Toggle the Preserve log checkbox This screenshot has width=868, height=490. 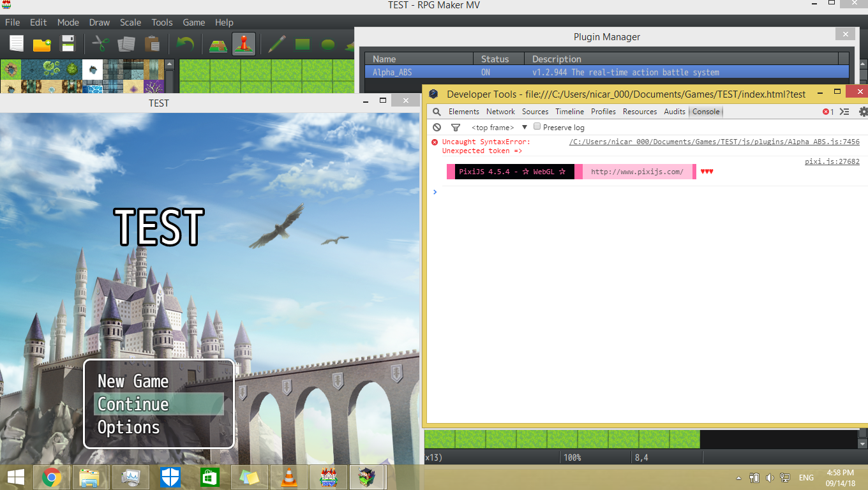[x=537, y=127]
